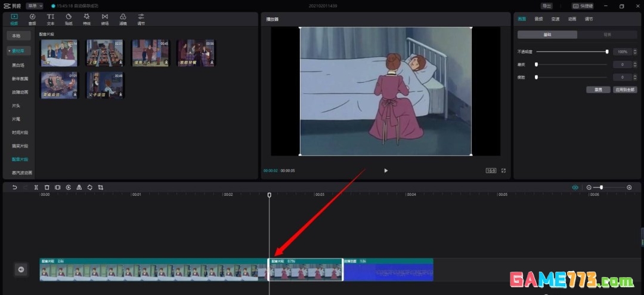Image resolution: width=644 pixels, height=295 pixels.
Task: Click the mirror flip icon in timeline toolbar
Action: click(x=79, y=187)
